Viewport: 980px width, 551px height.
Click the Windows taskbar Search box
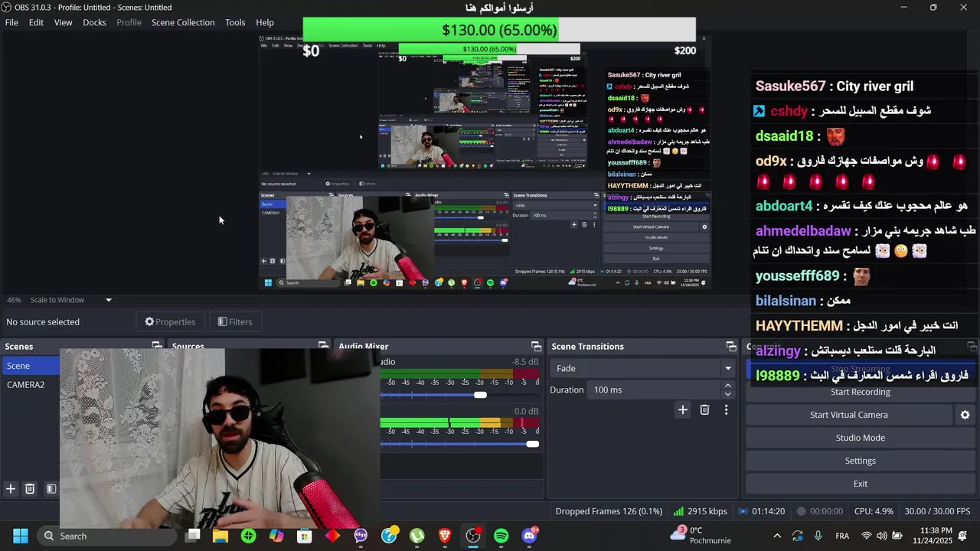click(107, 536)
